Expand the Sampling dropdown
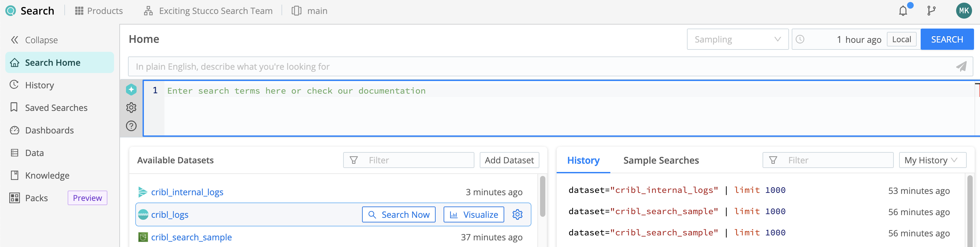The width and height of the screenshot is (980, 247). (x=737, y=39)
